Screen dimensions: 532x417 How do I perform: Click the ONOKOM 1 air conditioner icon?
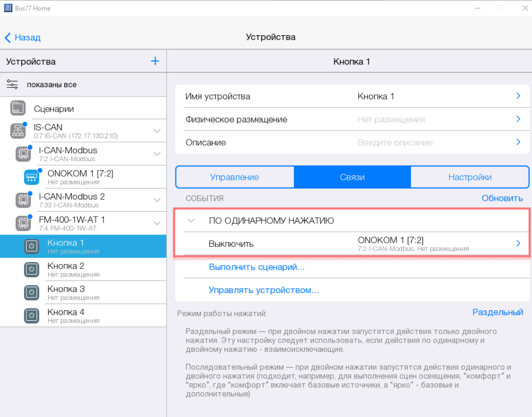coord(32,178)
